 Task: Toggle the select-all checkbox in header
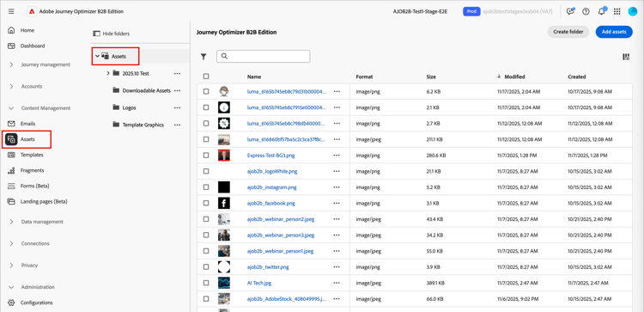(206, 76)
